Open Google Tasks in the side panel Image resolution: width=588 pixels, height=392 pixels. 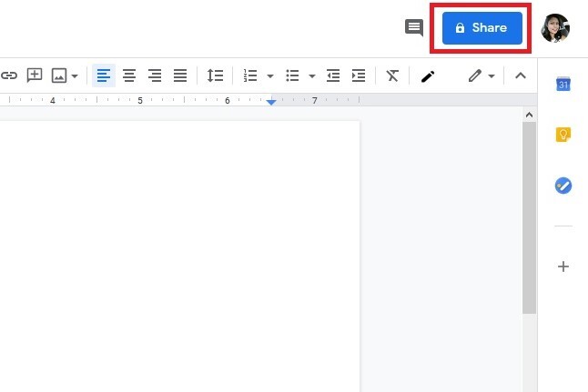point(563,186)
